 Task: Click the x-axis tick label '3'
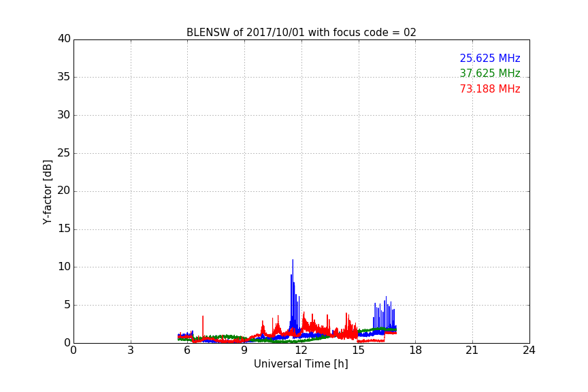(x=131, y=350)
